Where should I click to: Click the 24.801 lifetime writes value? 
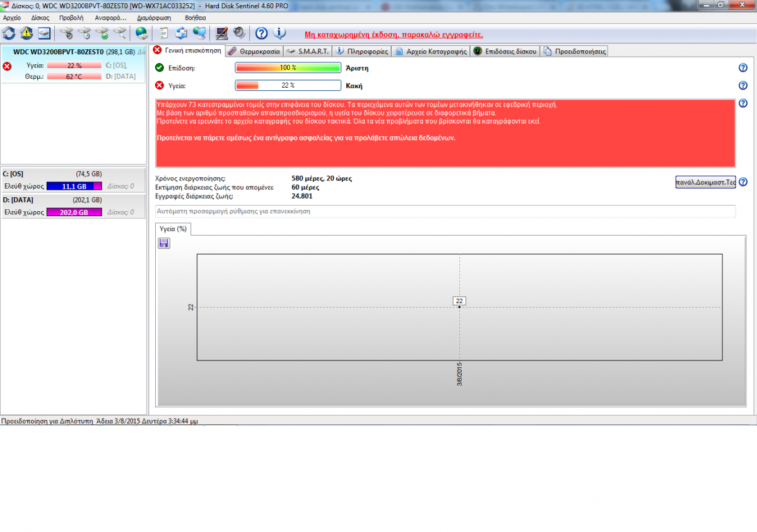click(302, 196)
